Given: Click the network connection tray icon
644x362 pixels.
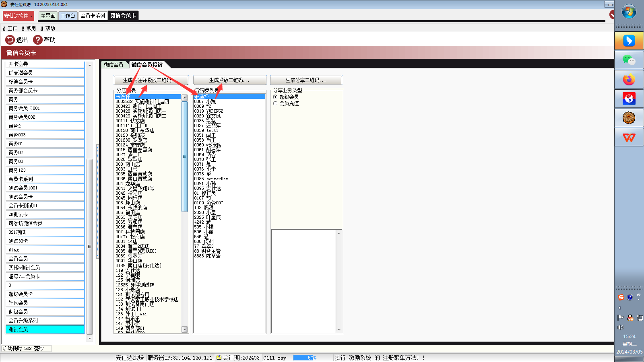Looking at the screenshot, I should pyautogui.click(x=640, y=318).
